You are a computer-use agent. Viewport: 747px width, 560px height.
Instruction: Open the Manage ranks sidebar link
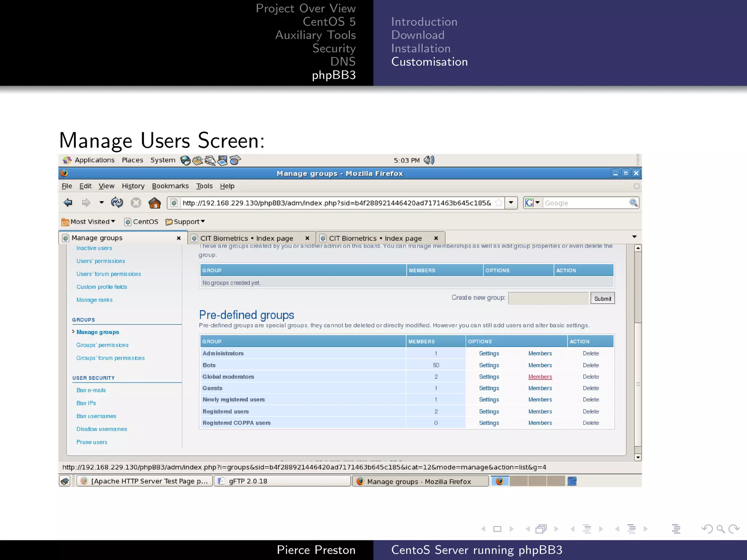pyautogui.click(x=94, y=300)
